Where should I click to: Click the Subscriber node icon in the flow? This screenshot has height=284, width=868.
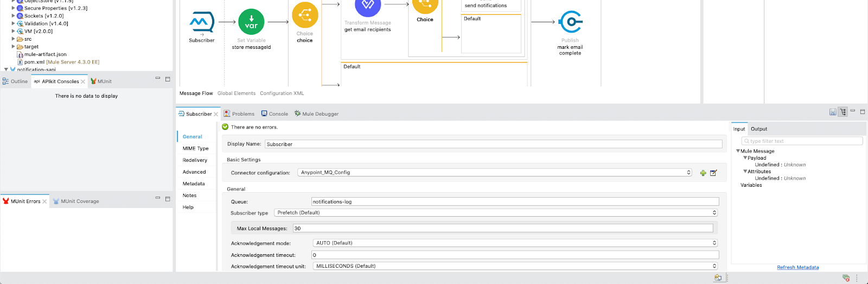(x=201, y=22)
